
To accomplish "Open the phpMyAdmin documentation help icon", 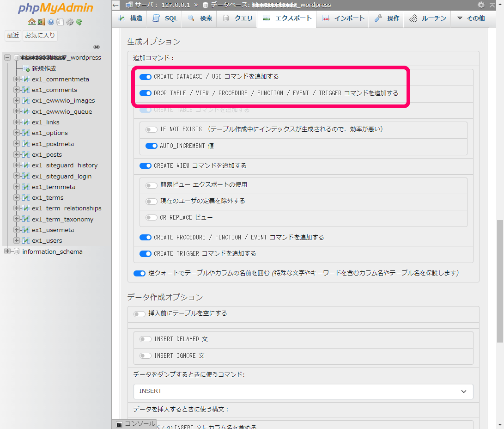I will click(51, 22).
